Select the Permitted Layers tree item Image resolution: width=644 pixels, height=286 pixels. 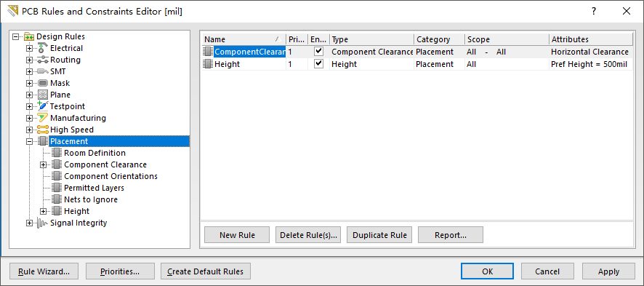point(94,188)
